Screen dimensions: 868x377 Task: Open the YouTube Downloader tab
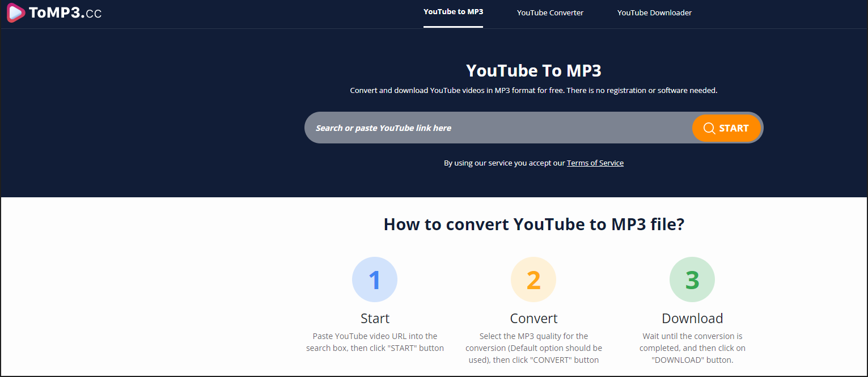point(655,12)
